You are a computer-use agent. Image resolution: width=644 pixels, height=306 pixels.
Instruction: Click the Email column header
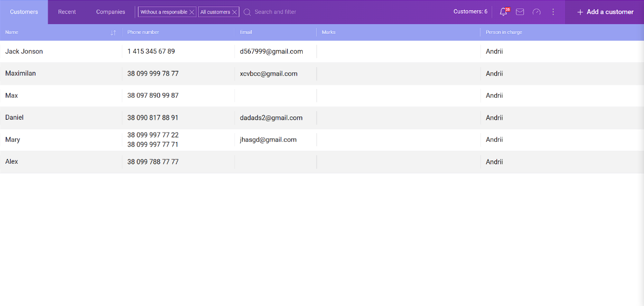(x=246, y=32)
